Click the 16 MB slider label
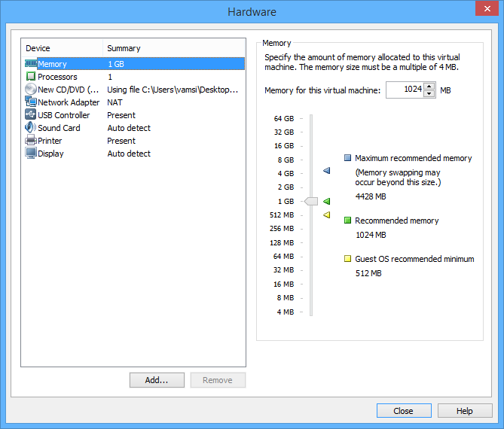 point(283,284)
